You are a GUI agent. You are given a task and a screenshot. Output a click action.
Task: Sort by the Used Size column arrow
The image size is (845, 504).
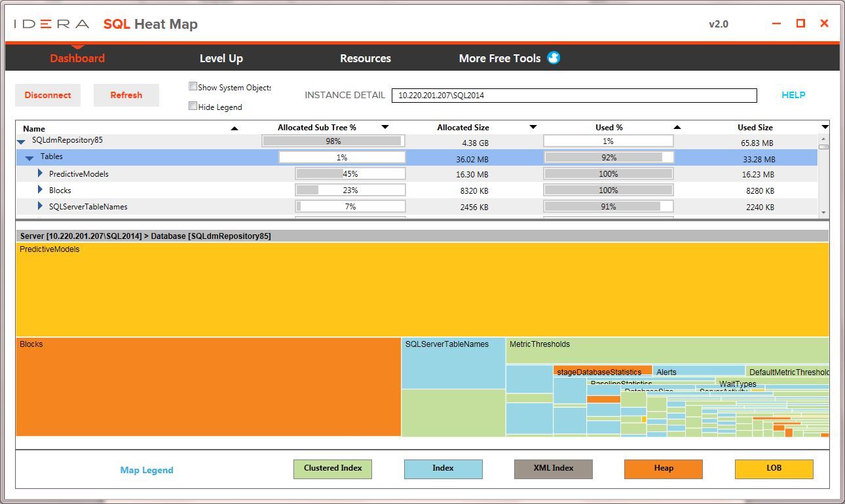tap(825, 127)
